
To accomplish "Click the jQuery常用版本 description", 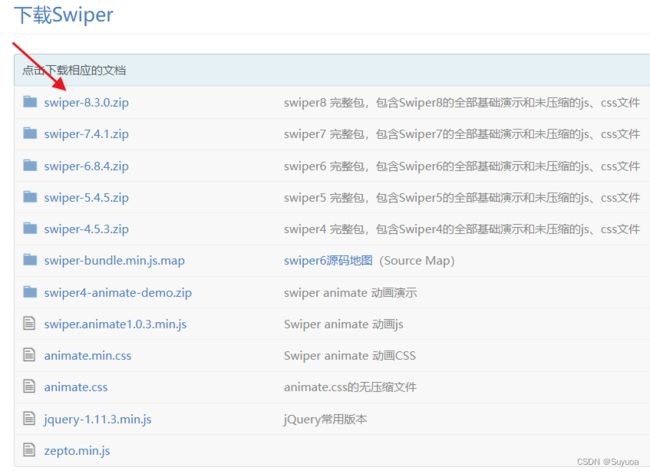I will pos(325,419).
